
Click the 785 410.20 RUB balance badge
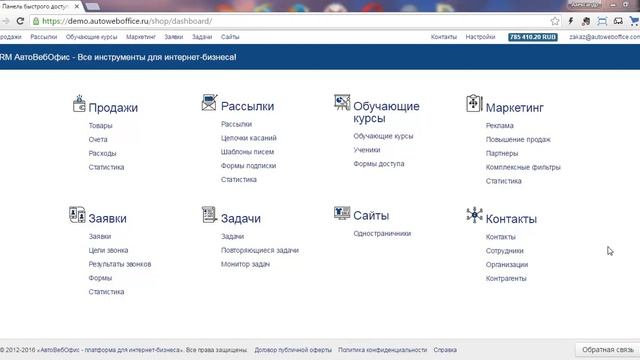click(533, 37)
